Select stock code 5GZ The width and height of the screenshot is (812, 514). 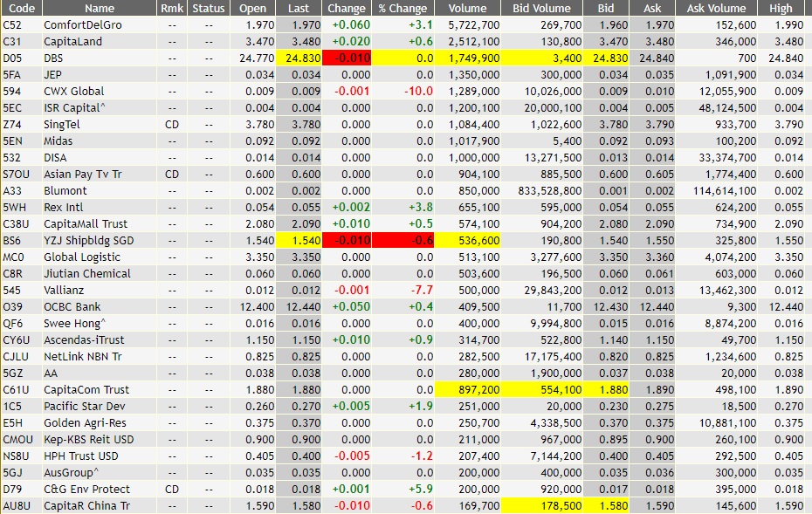pos(12,373)
